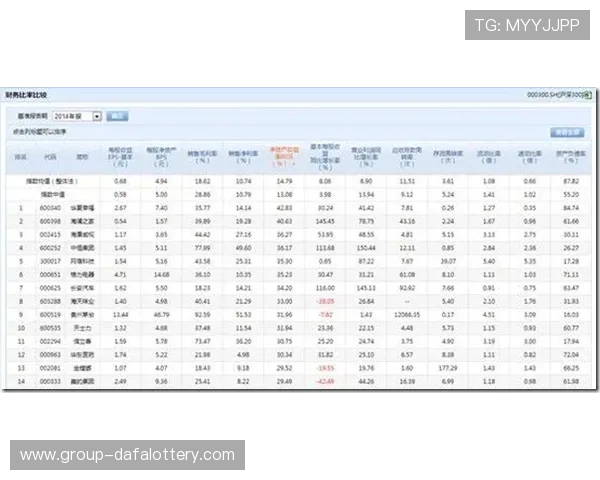600x480 pixels.
Task: Click the dash placeholder cell in 603288 row
Action: pyautogui.click(x=407, y=302)
